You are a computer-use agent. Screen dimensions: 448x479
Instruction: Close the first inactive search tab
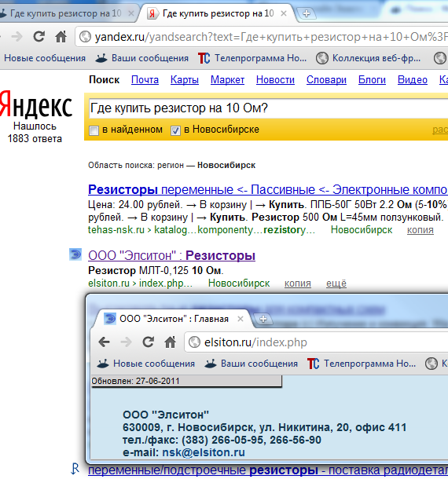tap(131, 13)
